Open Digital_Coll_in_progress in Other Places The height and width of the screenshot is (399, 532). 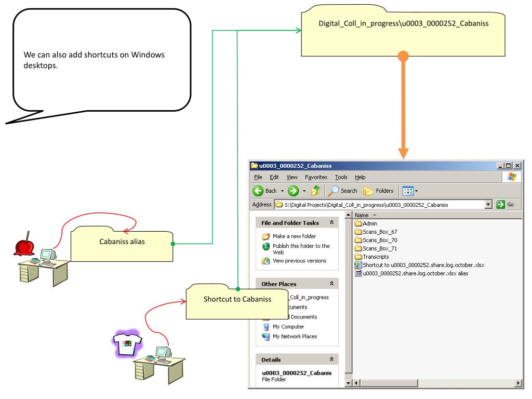309,297
